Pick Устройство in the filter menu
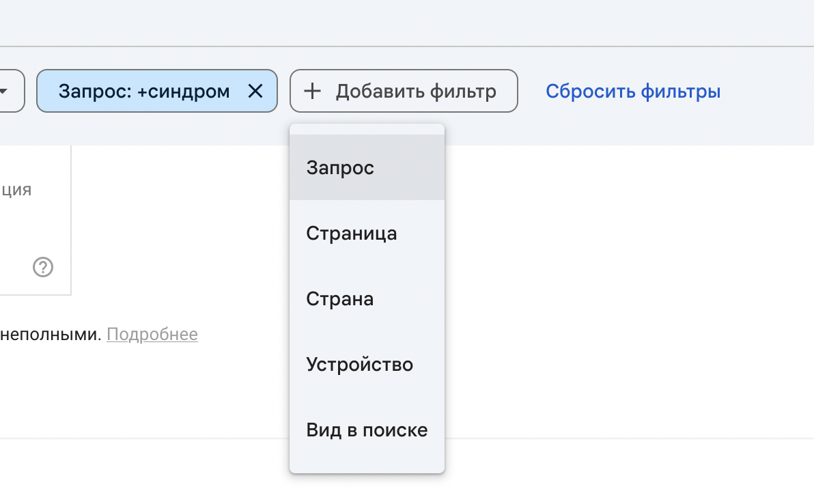Viewport: 814px width, 504px height. (367, 364)
